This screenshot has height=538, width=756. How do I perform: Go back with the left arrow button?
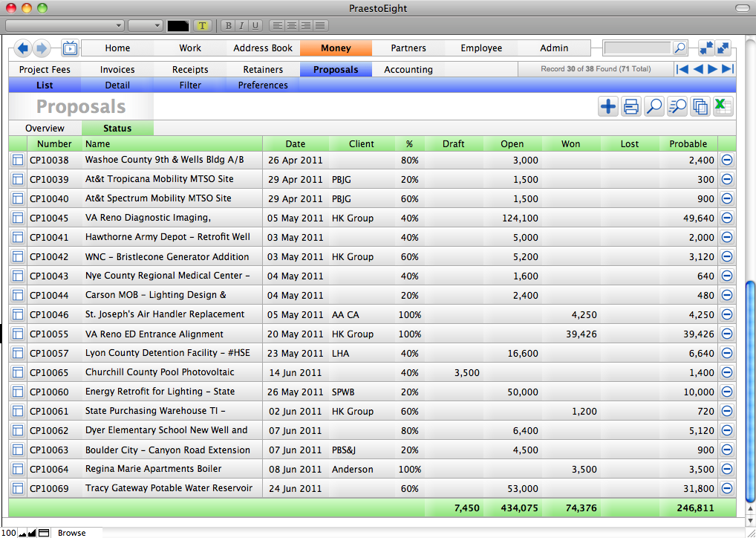[x=23, y=48]
